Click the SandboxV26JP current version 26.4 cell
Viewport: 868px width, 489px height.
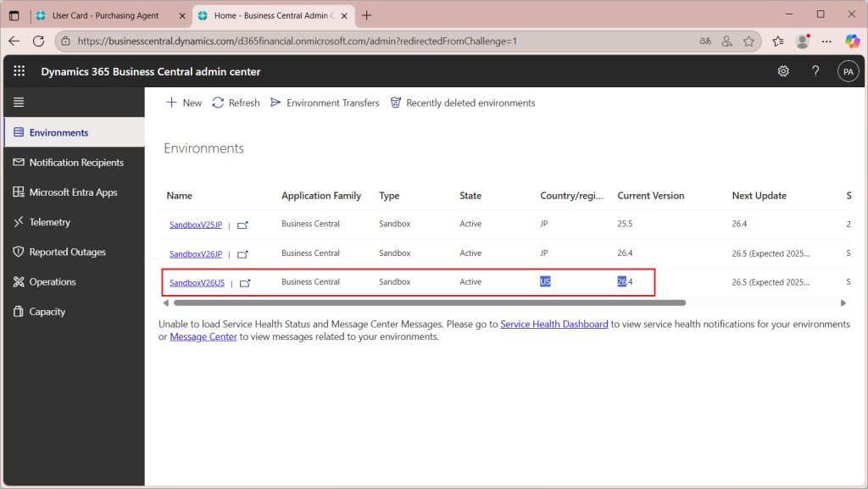625,253
